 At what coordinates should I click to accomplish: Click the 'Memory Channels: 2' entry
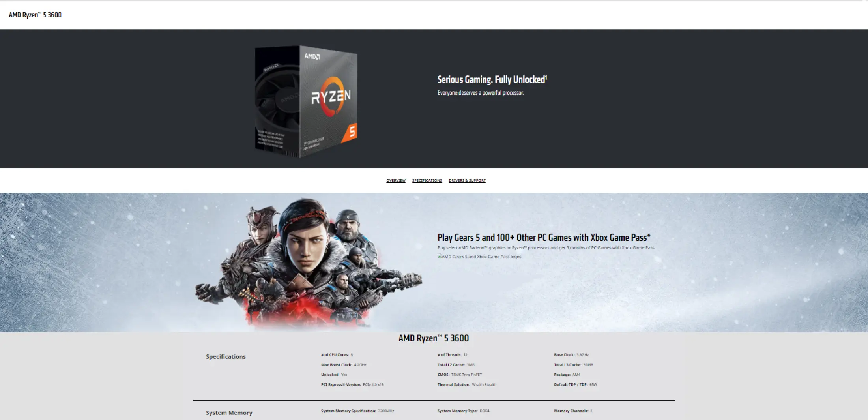tap(573, 411)
